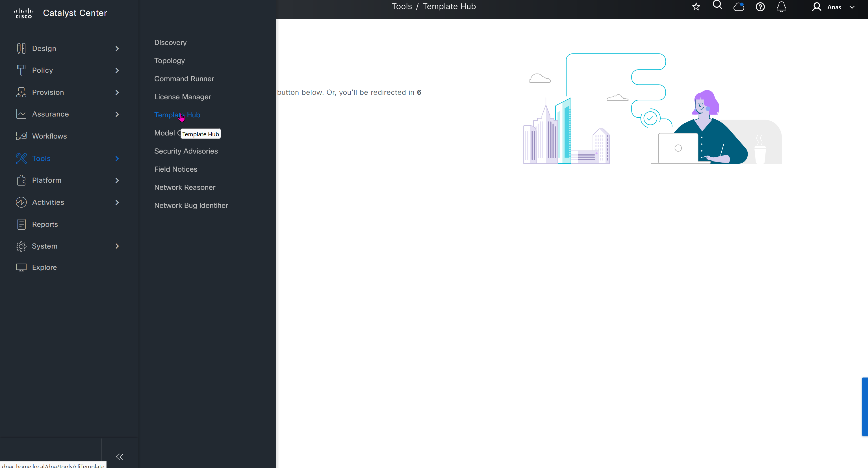Viewport: 868px width, 468px height.
Task: Open the search magnifier icon
Action: pyautogui.click(x=717, y=5)
